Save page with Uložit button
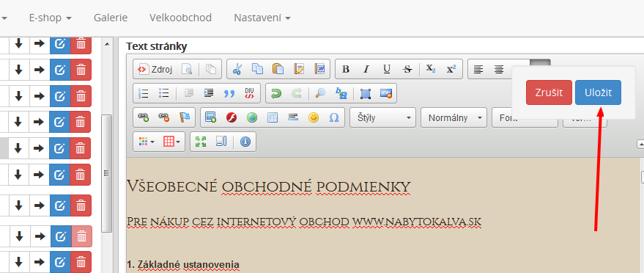This screenshot has width=644, height=273. pos(598,92)
